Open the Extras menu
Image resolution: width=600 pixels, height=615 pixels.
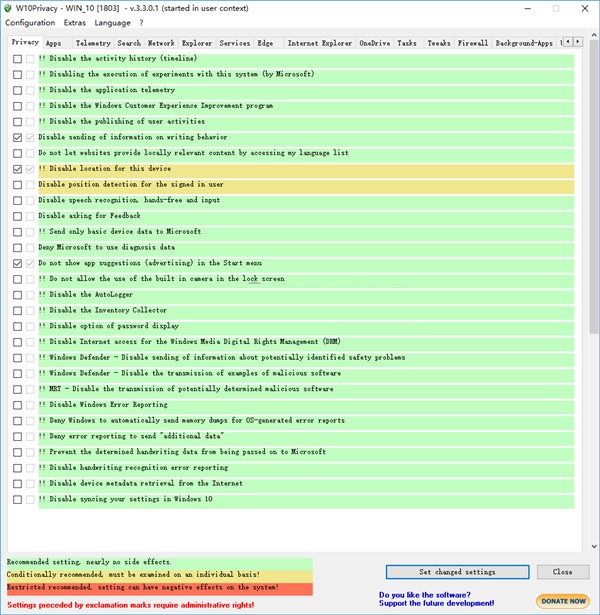pos(75,23)
